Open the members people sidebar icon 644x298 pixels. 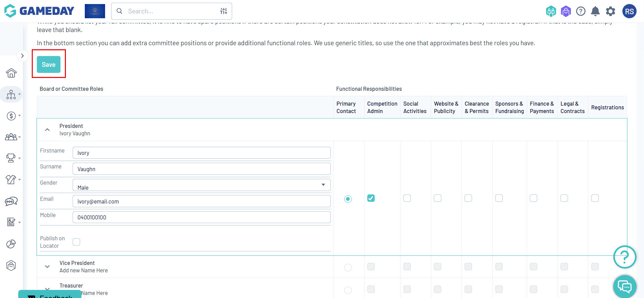(11, 137)
